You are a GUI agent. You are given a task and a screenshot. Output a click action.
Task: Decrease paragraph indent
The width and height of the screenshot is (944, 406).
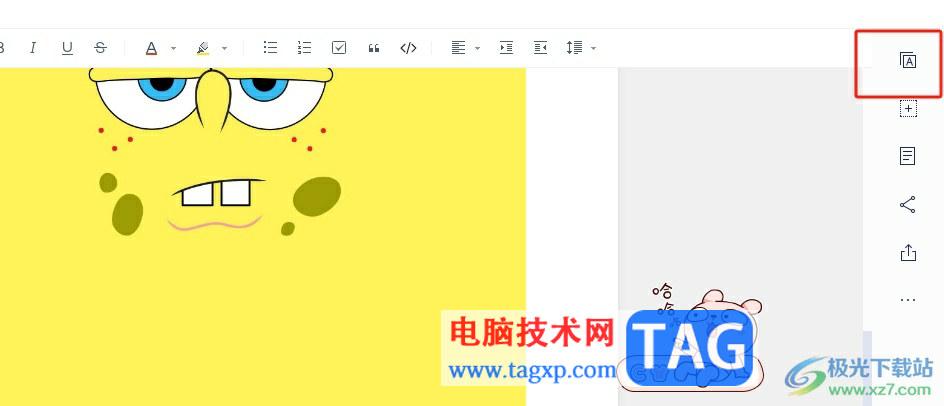(x=541, y=48)
